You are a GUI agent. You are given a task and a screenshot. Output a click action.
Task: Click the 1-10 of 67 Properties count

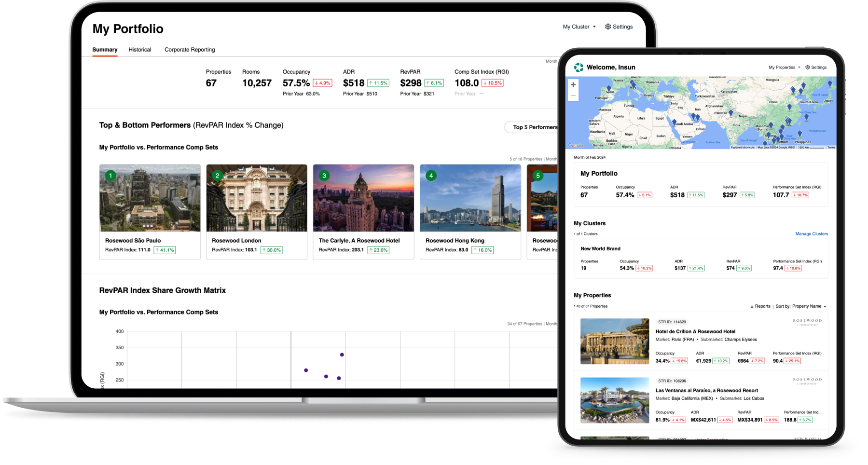[x=591, y=306]
